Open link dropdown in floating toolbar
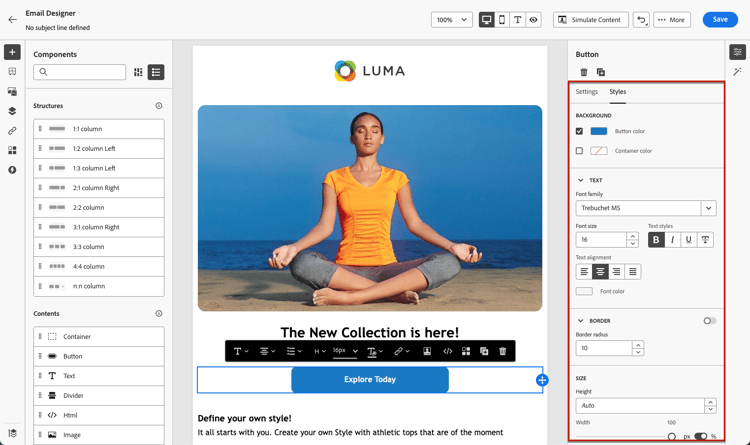The image size is (750, 445). tap(402, 351)
